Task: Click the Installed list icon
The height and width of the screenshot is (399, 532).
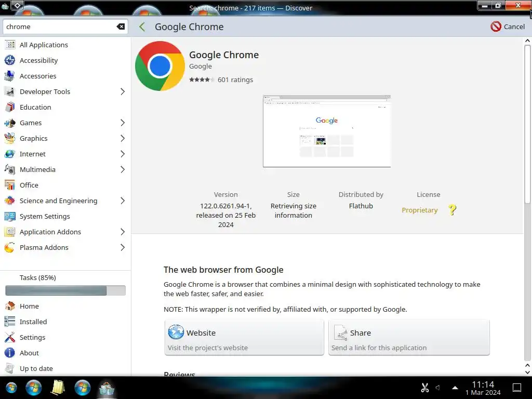Action: 10,322
